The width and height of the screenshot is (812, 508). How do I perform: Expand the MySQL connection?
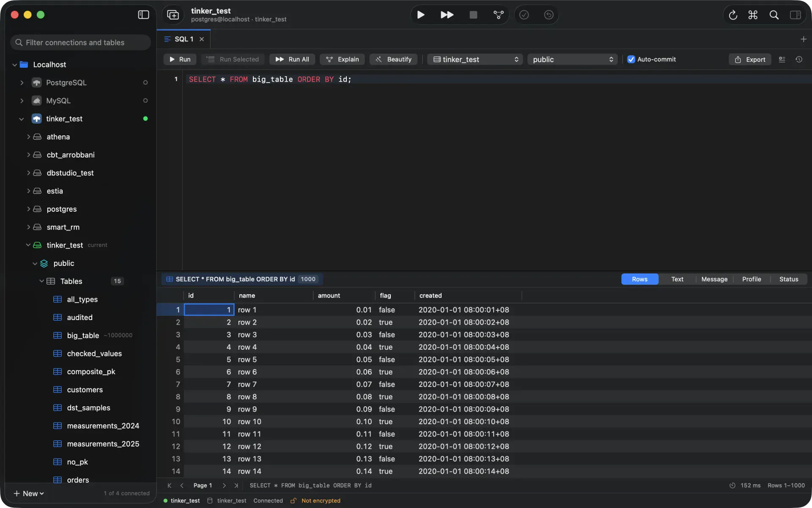pos(22,101)
